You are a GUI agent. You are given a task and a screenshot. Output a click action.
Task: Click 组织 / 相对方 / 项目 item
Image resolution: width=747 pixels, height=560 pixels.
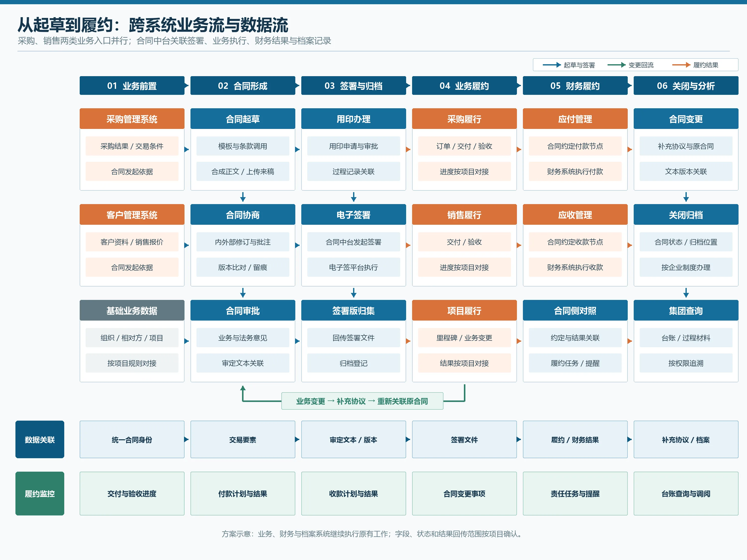(x=132, y=338)
